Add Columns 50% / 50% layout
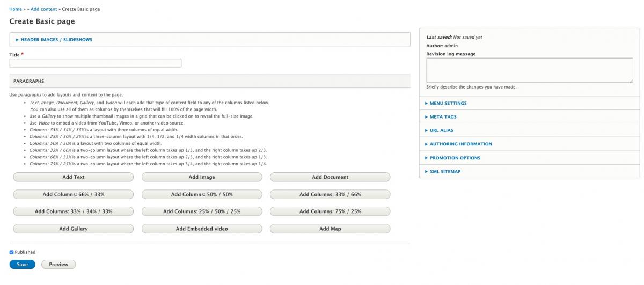This screenshot has height=285, width=644. click(202, 194)
